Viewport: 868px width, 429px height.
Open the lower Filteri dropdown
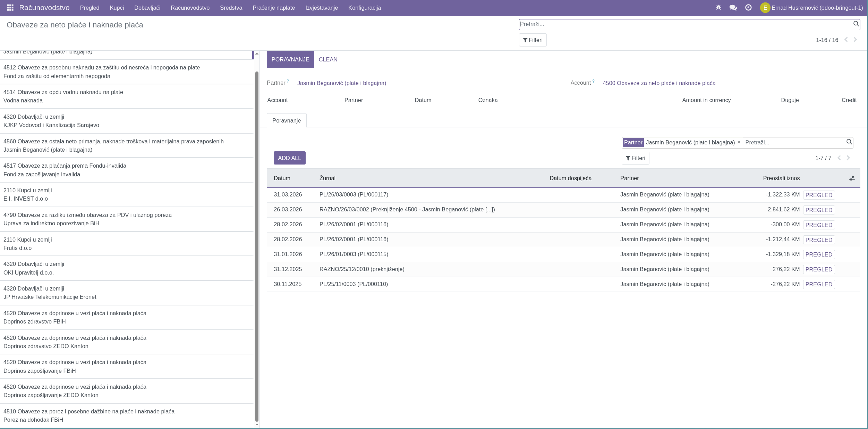[635, 158]
